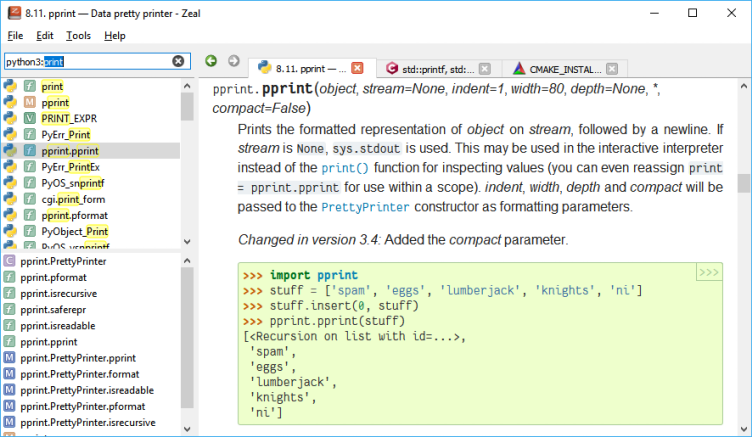Click the green Back navigation arrow
The image size is (752, 437).
211,61
